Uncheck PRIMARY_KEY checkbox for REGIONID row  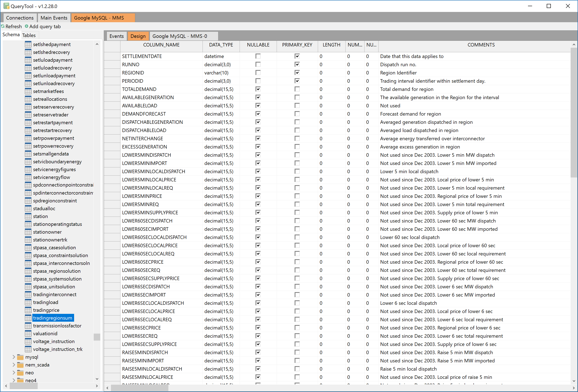pyautogui.click(x=297, y=73)
